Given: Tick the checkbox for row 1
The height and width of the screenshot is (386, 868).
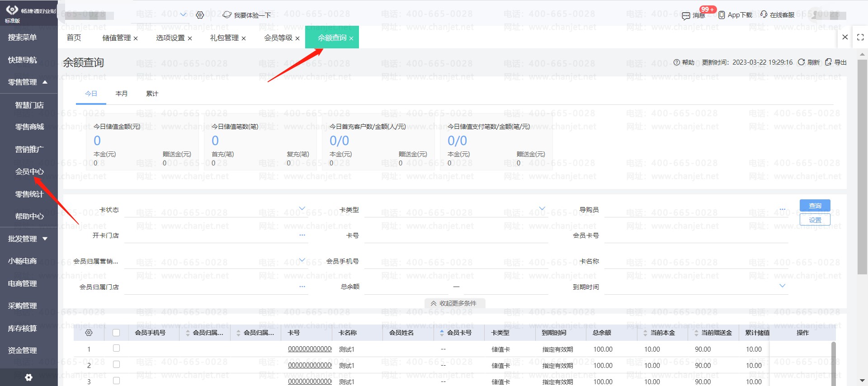Looking at the screenshot, I should coord(116,348).
